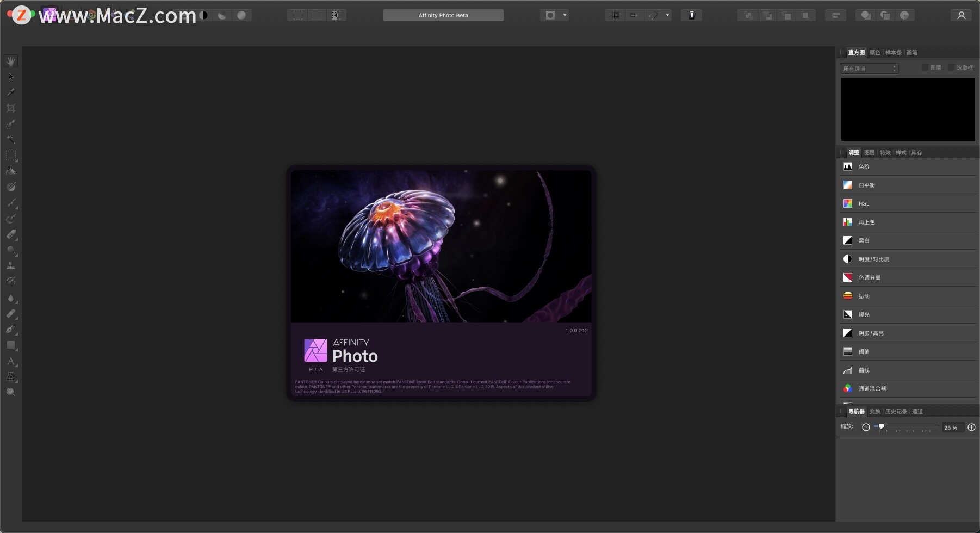This screenshot has width=980, height=533.
Task: Open the Assistant options icon in toolbar
Action: (692, 15)
